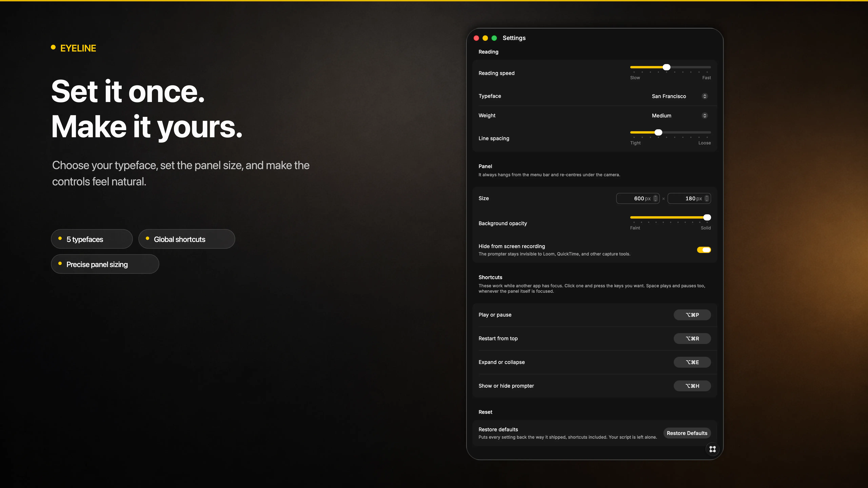
Task: Click the 5 typefaces pill
Action: (92, 239)
